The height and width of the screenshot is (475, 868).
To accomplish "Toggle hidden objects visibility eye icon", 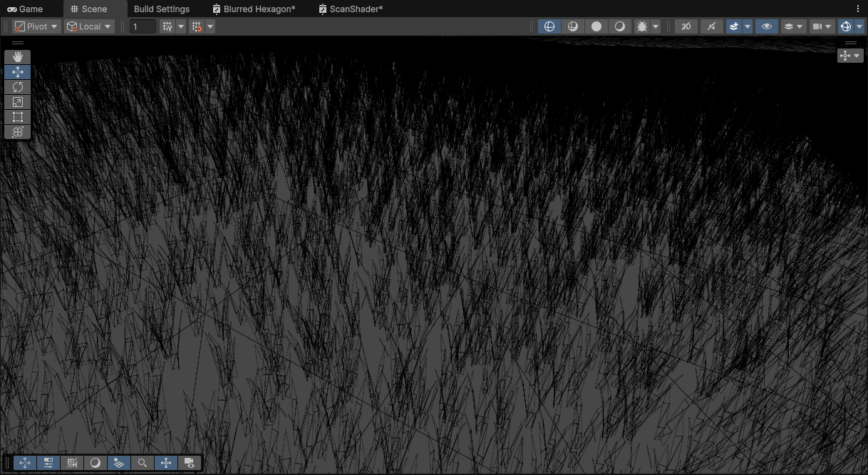I will [767, 26].
